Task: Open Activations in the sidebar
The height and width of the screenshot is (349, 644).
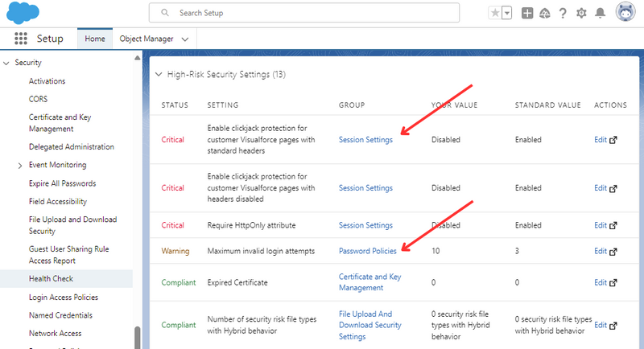Action: 47,81
